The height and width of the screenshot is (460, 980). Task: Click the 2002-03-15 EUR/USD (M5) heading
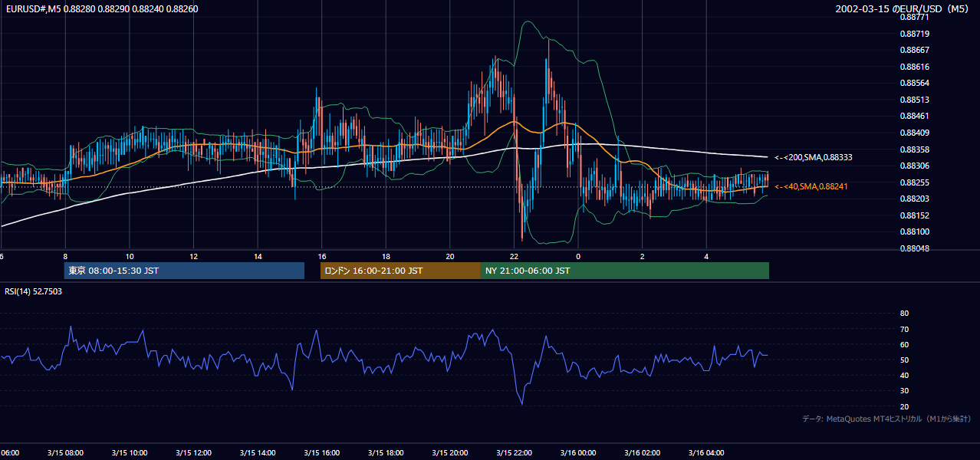tap(903, 9)
